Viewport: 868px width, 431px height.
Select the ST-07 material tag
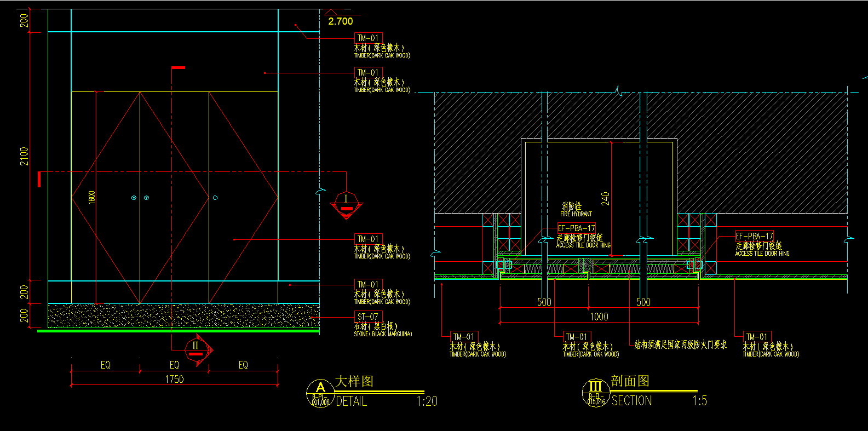(368, 317)
